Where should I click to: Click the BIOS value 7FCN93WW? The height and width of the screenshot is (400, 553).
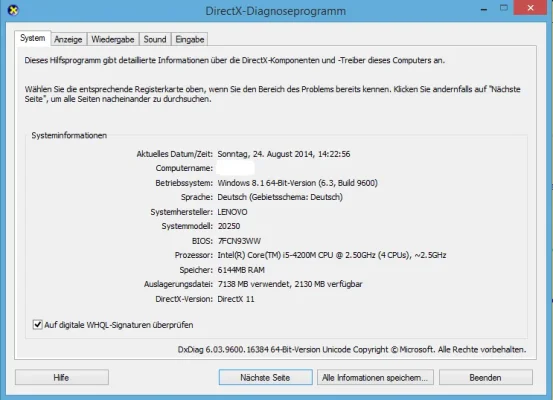pyautogui.click(x=239, y=241)
